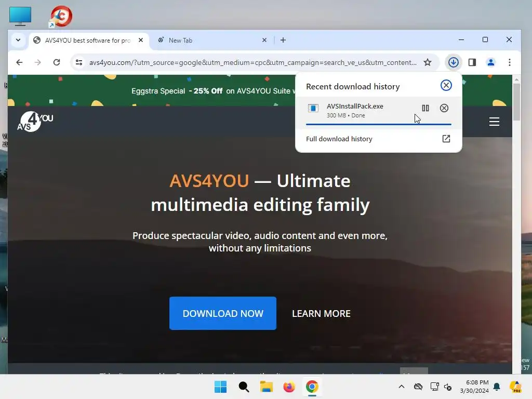Image resolution: width=532 pixels, height=399 pixels.
Task: Click the cloud sync tray icon
Action: coord(418,387)
